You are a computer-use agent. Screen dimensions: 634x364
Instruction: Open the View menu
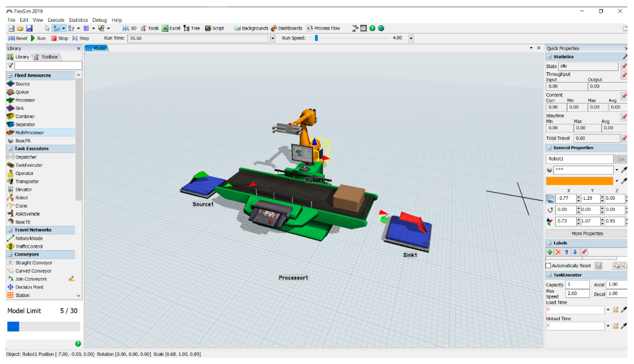pyautogui.click(x=38, y=20)
